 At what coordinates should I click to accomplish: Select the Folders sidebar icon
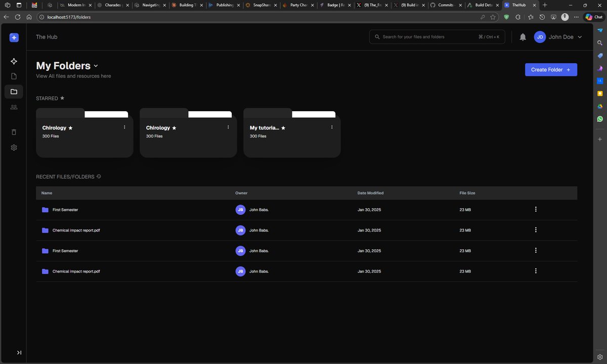pos(14,92)
